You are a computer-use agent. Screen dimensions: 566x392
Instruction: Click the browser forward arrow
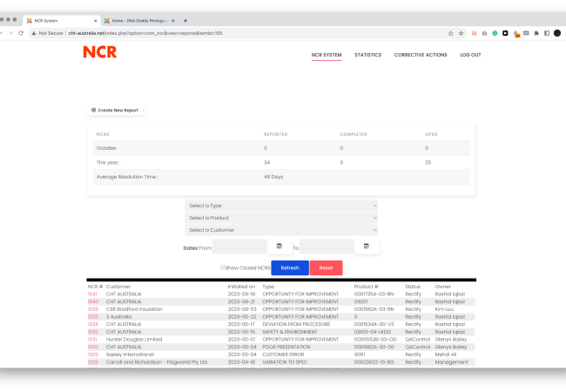10,33
